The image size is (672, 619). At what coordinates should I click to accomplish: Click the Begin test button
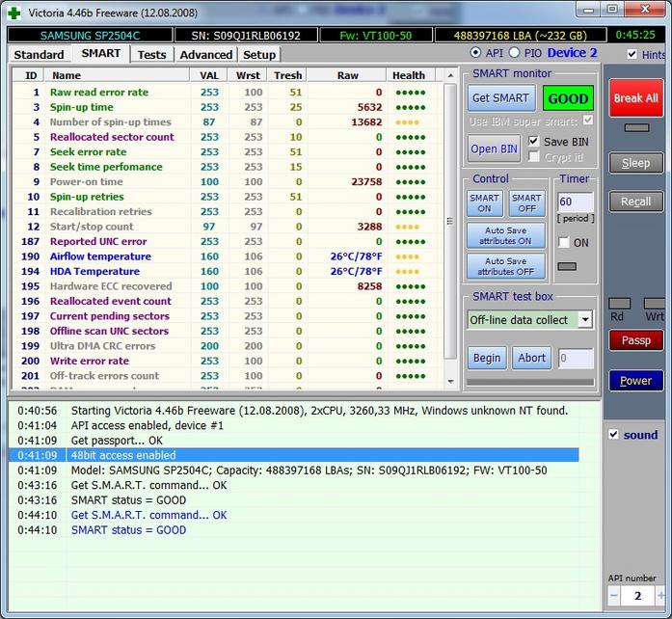[x=487, y=358]
